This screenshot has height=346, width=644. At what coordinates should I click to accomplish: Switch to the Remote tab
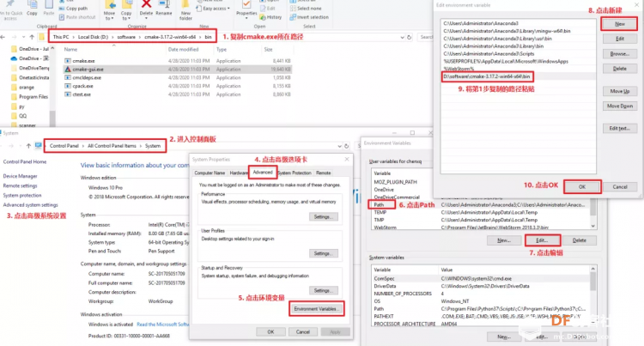point(323,173)
